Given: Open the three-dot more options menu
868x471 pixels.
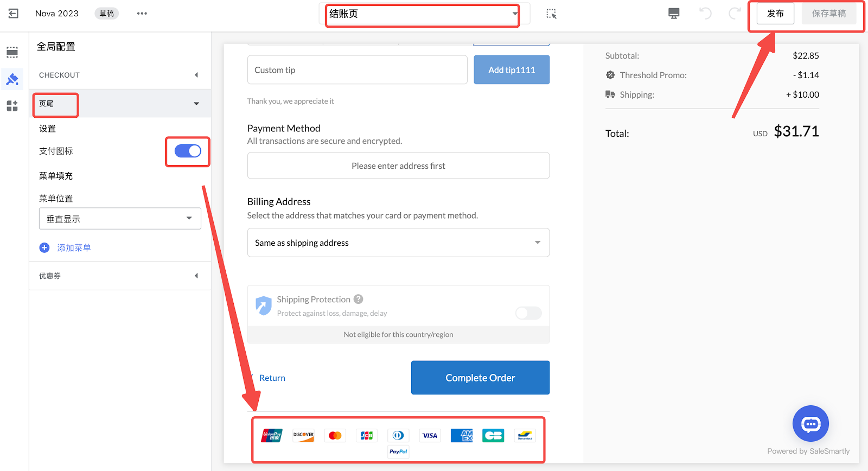Looking at the screenshot, I should 142,14.
